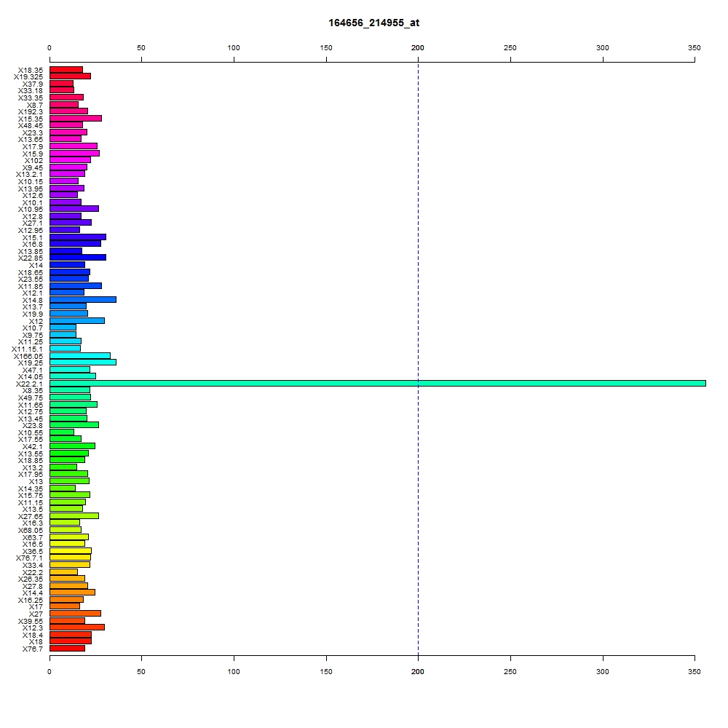Select the X22.2.1 row label
The image size is (728, 728).
click(x=29, y=384)
